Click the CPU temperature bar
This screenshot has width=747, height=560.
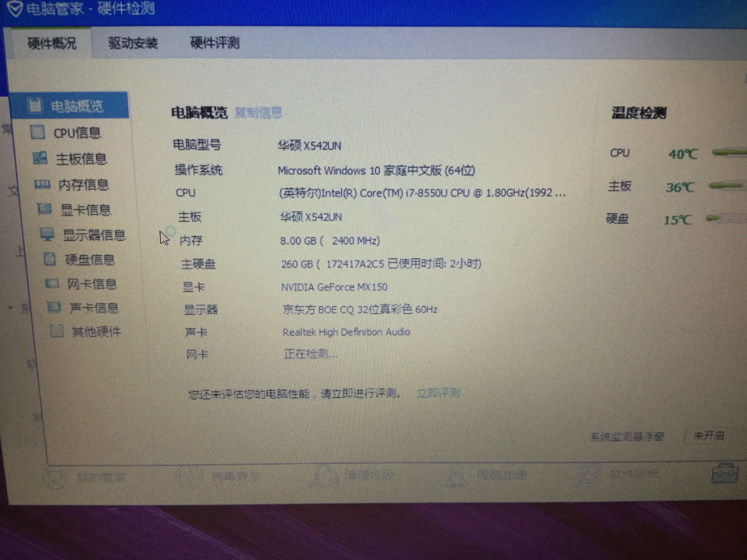[x=729, y=152]
